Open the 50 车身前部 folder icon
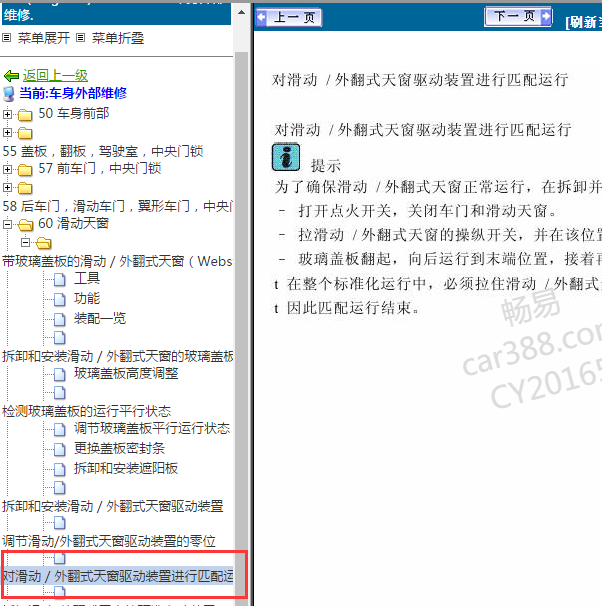This screenshot has height=606, width=602. point(25,115)
